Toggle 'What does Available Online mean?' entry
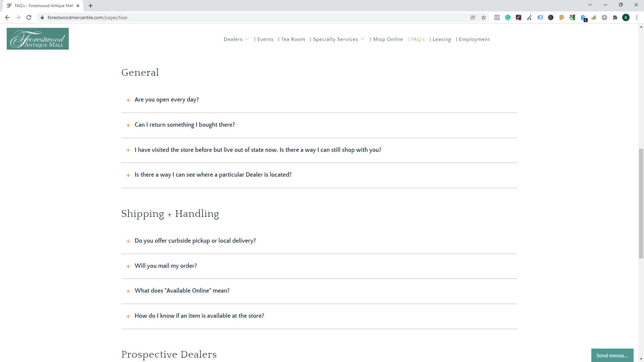This screenshot has height=362, width=644. click(x=128, y=291)
